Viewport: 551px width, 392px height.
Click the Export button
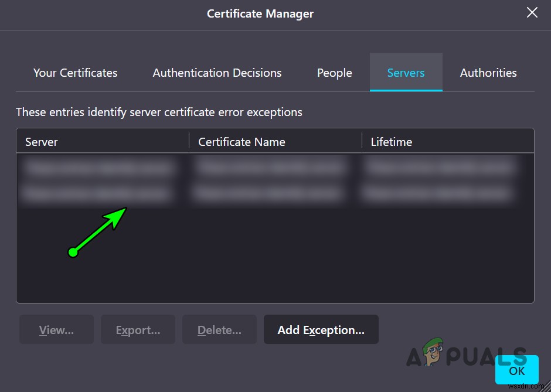(x=138, y=329)
